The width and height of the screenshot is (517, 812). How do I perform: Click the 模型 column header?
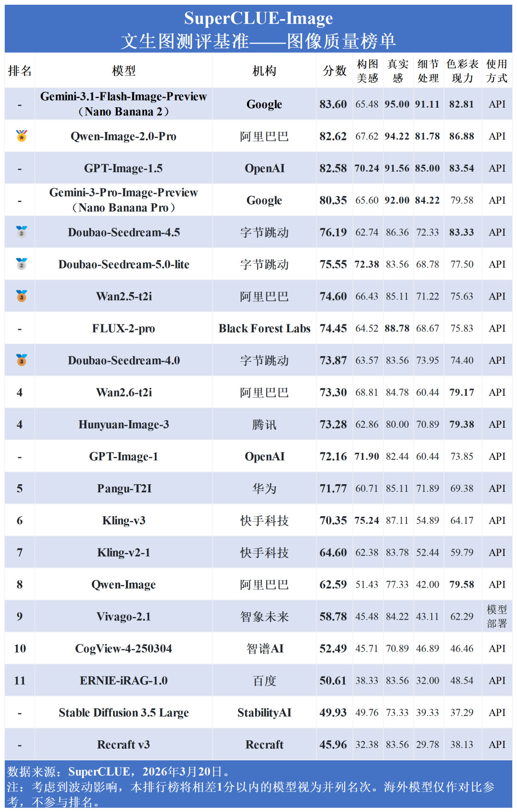[x=124, y=71]
